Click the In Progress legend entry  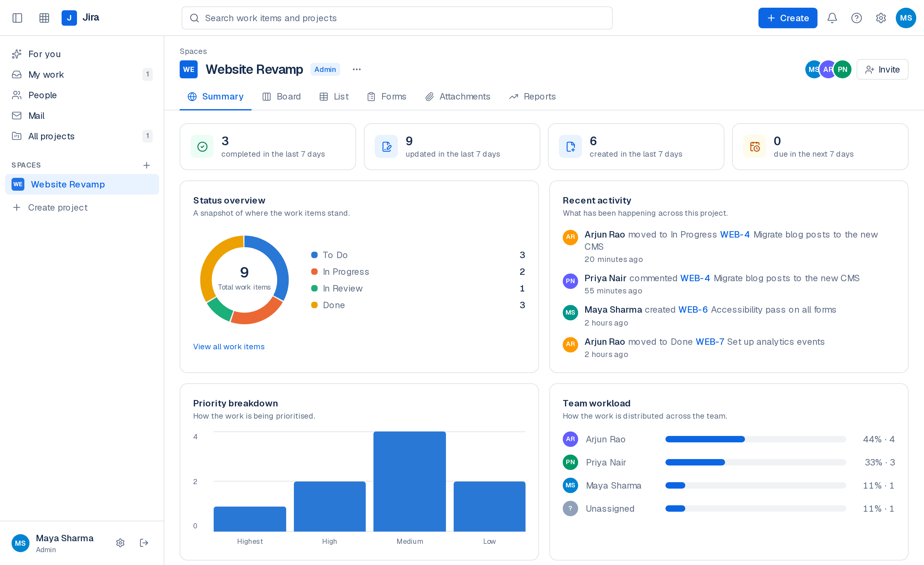point(418,272)
